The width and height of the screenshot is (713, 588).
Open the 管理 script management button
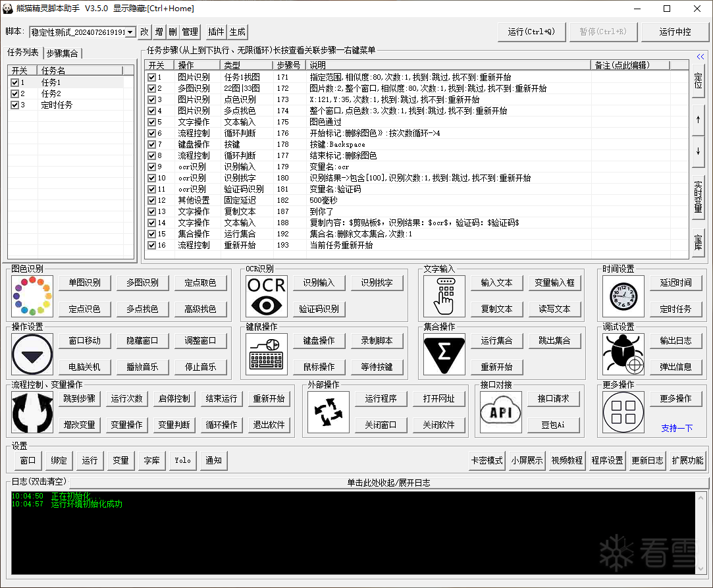[190, 32]
